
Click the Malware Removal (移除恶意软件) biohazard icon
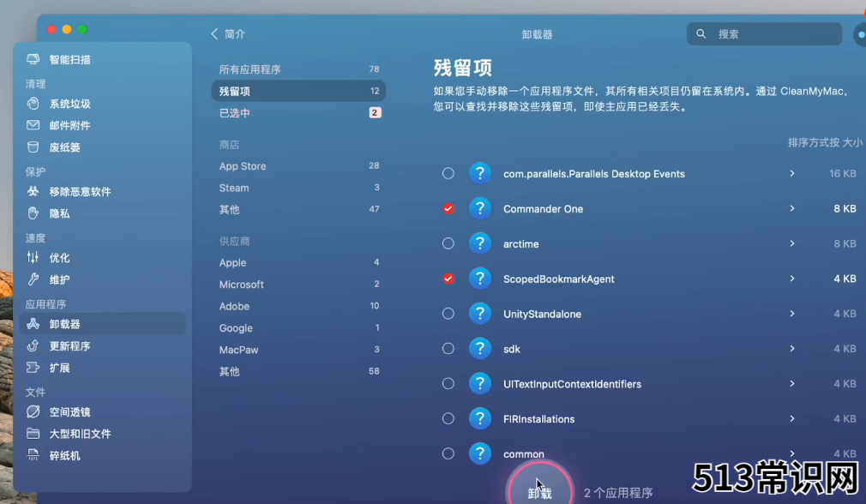(33, 191)
